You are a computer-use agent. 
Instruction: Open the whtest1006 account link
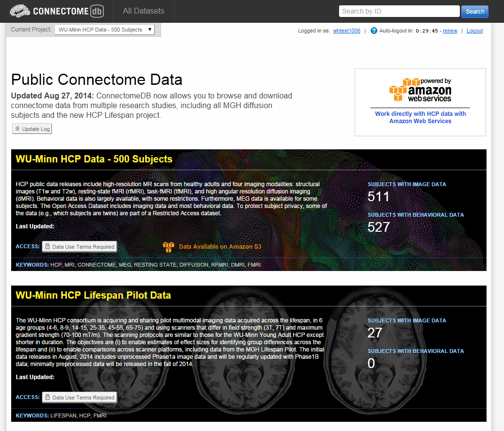[346, 31]
